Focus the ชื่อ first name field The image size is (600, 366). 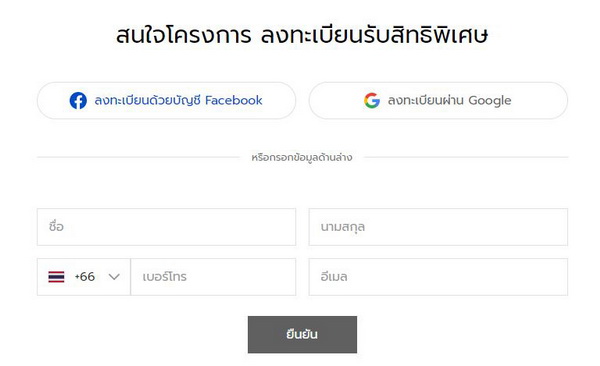pyautogui.click(x=166, y=227)
